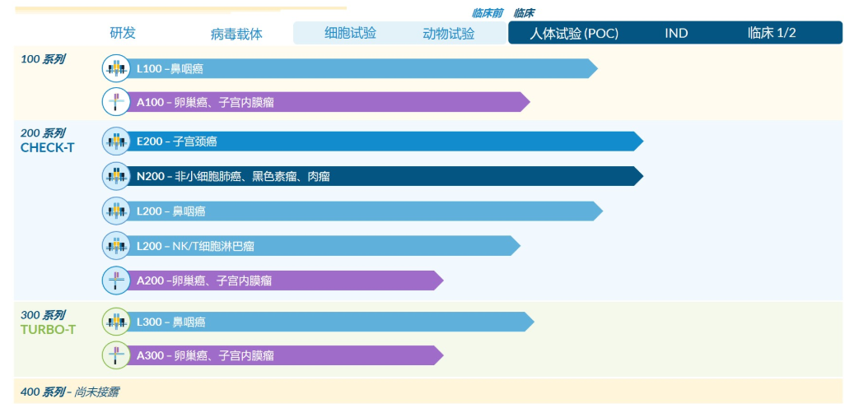
Task: Select the 病毒载体 stage header
Action: (236, 34)
